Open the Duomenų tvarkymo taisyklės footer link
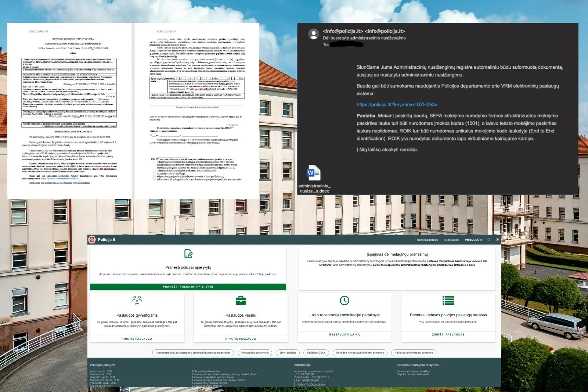The image size is (588, 392). pyautogui.click(x=413, y=371)
